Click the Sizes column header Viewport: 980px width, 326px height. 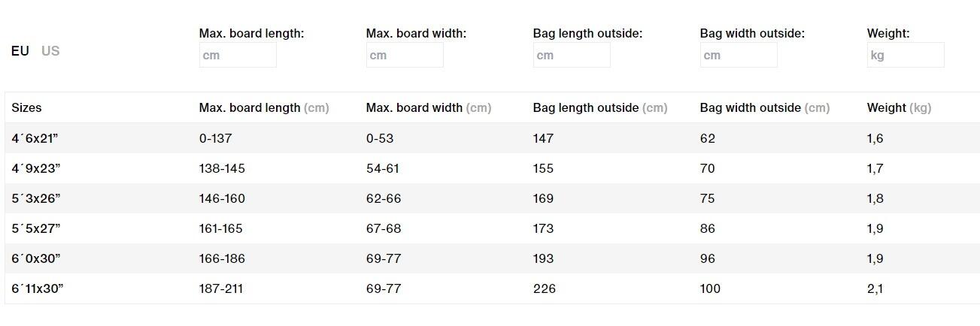pyautogui.click(x=27, y=107)
